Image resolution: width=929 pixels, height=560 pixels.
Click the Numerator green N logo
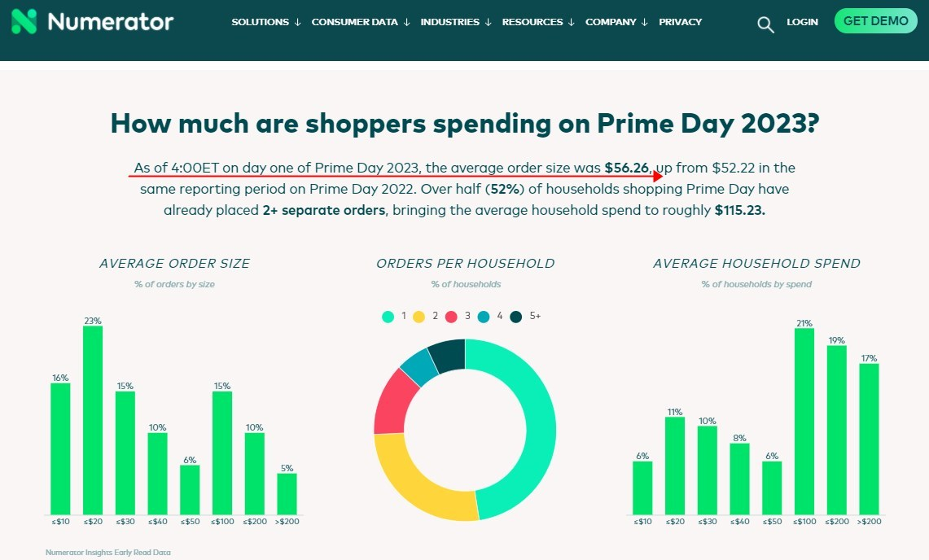[24, 21]
